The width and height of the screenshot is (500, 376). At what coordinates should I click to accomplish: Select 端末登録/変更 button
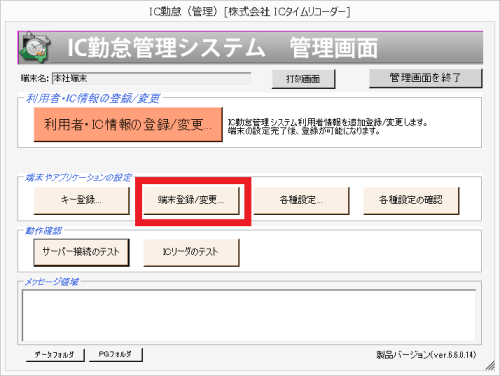click(x=191, y=200)
